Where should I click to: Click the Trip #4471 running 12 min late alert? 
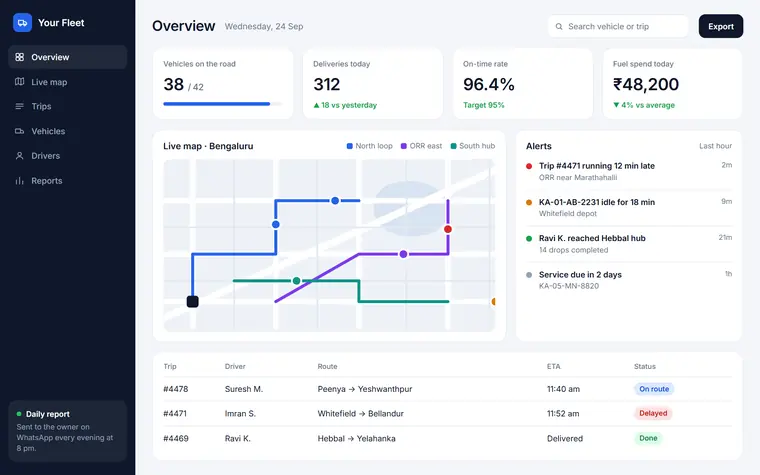coord(629,172)
